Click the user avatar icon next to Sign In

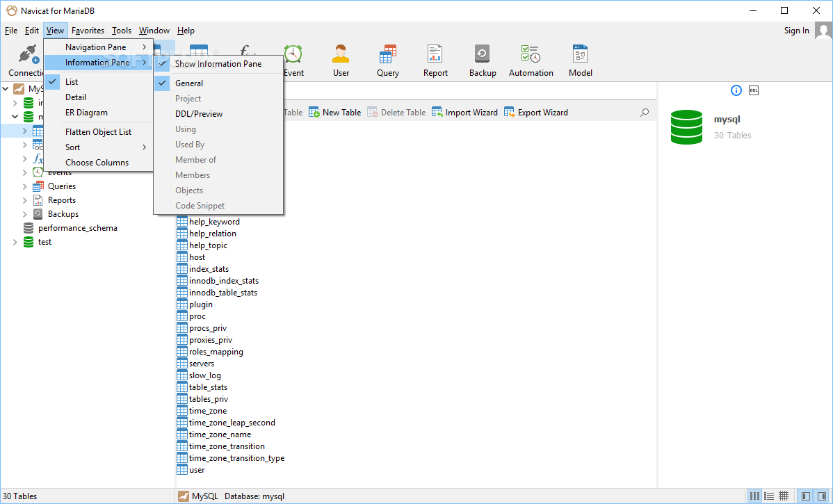click(823, 31)
